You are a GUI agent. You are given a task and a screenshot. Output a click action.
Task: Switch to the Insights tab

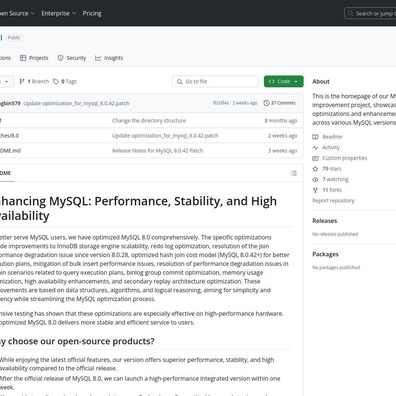click(109, 58)
